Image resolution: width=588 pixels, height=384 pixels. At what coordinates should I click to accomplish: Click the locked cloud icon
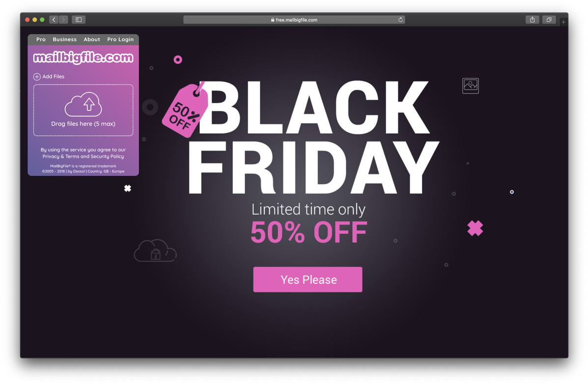coord(155,250)
